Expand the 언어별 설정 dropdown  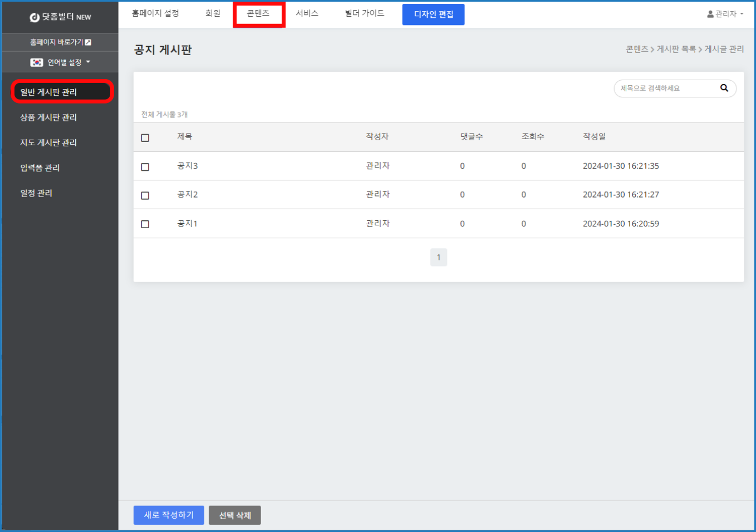point(88,62)
